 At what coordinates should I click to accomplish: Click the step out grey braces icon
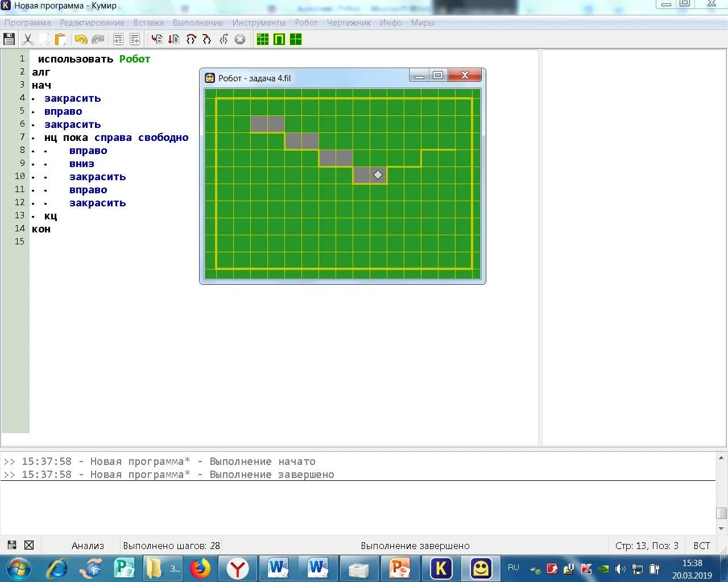click(224, 39)
